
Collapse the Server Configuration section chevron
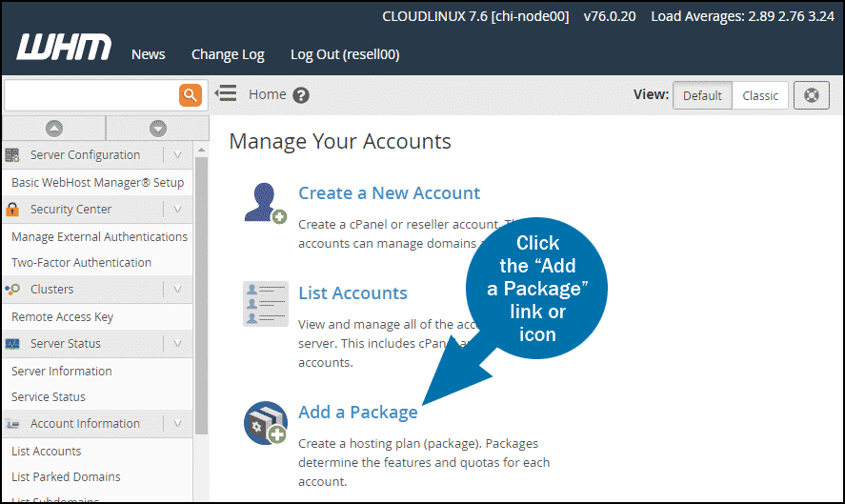click(177, 155)
